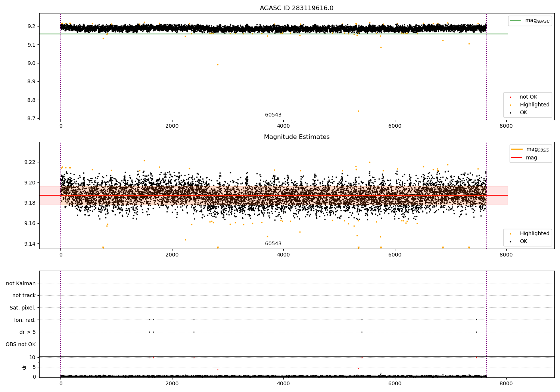Select the red "mag" legend entry

coord(524,158)
